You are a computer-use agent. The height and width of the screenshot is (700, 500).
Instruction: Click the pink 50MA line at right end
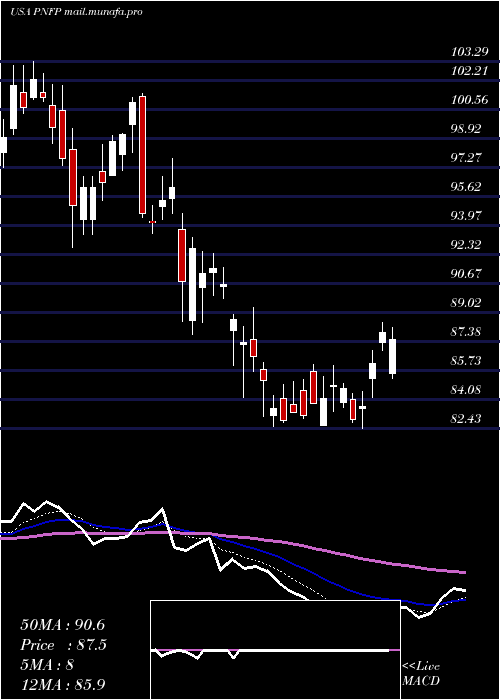(460, 571)
